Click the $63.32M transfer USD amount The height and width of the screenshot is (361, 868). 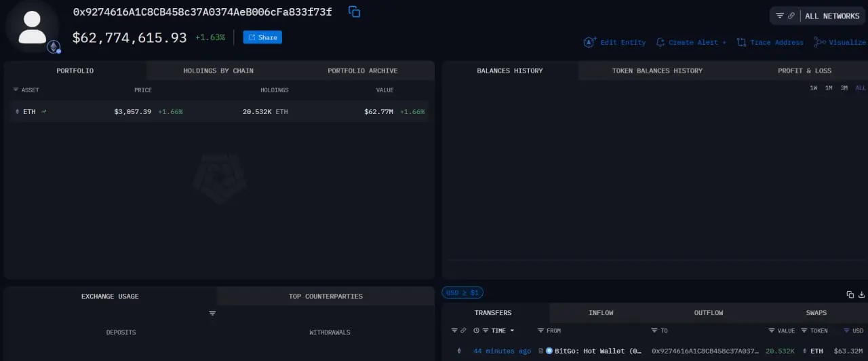pos(849,351)
